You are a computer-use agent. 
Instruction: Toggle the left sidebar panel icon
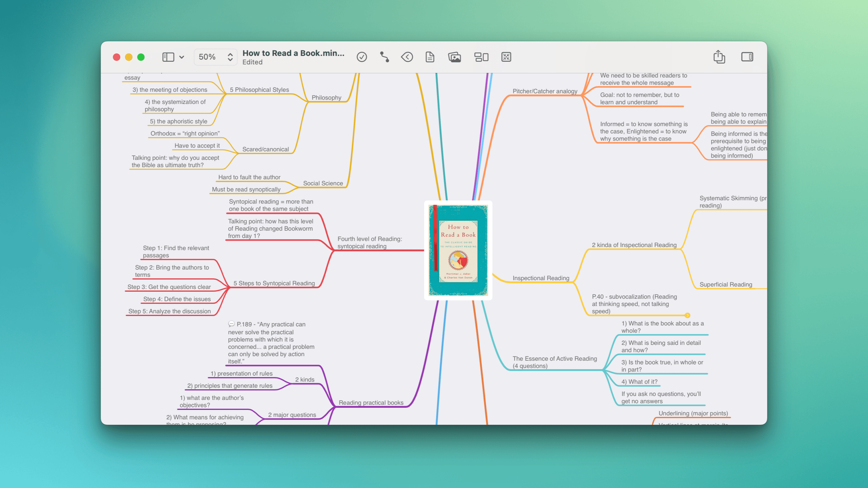(168, 57)
